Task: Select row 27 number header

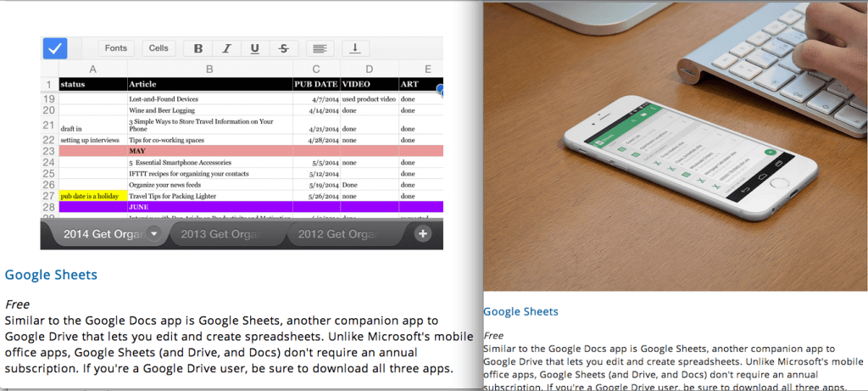Action: point(48,196)
